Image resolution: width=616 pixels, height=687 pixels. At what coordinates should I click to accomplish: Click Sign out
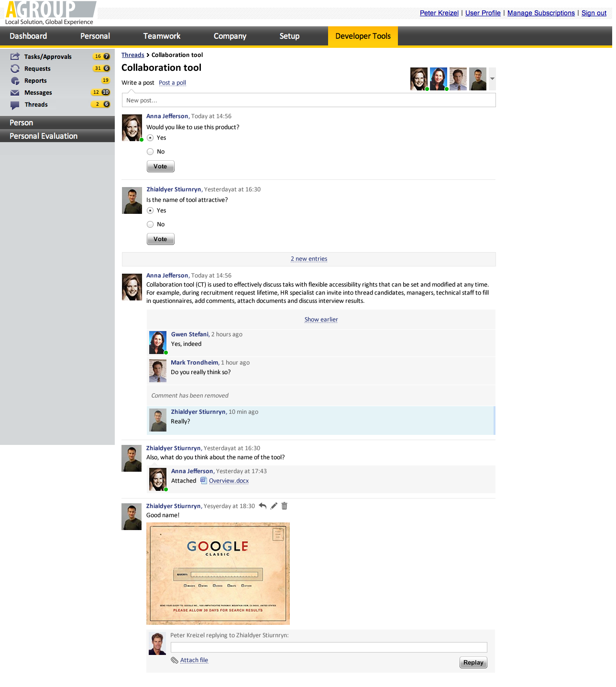coord(594,13)
